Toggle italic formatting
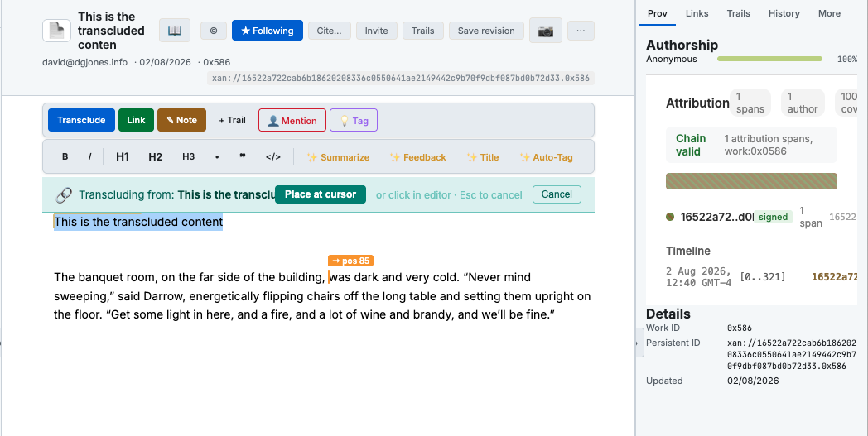Image resolution: width=868 pixels, height=436 pixels. (89, 156)
